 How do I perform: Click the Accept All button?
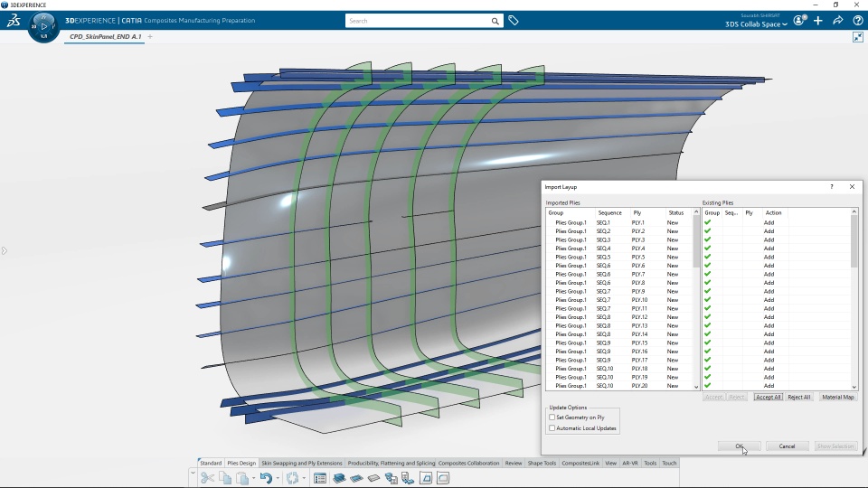pyautogui.click(x=768, y=398)
